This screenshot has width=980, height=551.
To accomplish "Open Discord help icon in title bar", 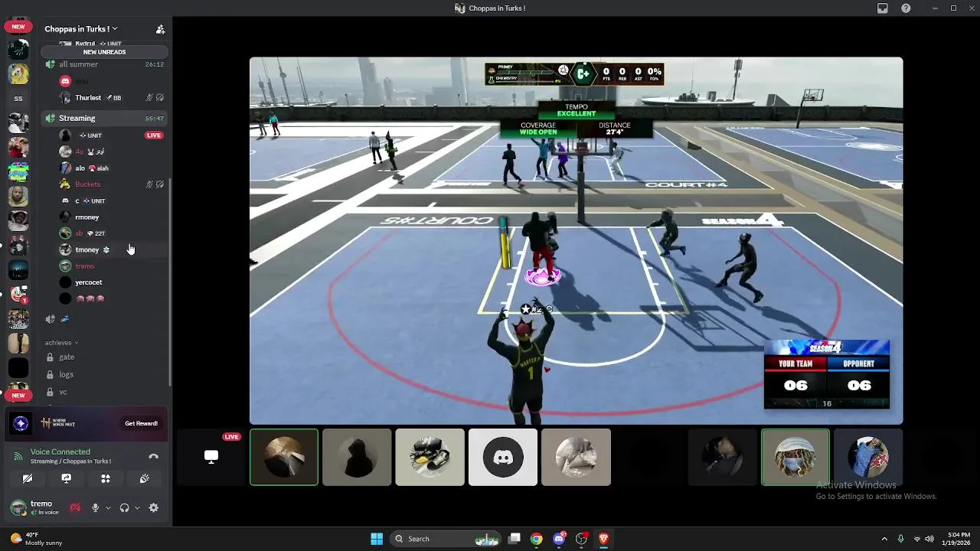I will 906,8.
